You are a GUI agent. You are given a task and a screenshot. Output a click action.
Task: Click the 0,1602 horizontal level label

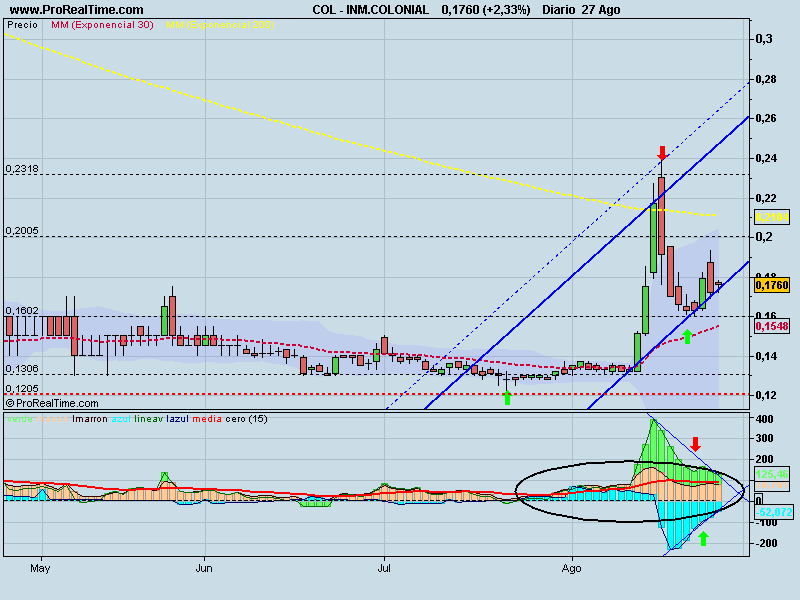(x=22, y=311)
